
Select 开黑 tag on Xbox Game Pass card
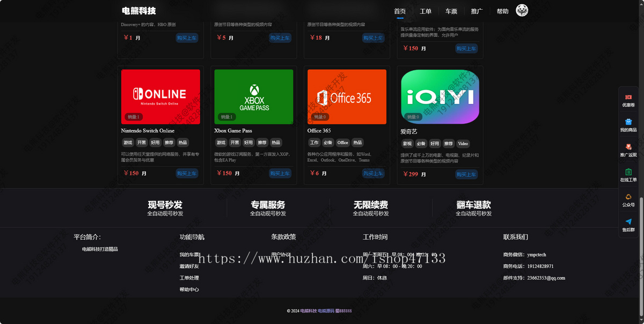coord(235,143)
